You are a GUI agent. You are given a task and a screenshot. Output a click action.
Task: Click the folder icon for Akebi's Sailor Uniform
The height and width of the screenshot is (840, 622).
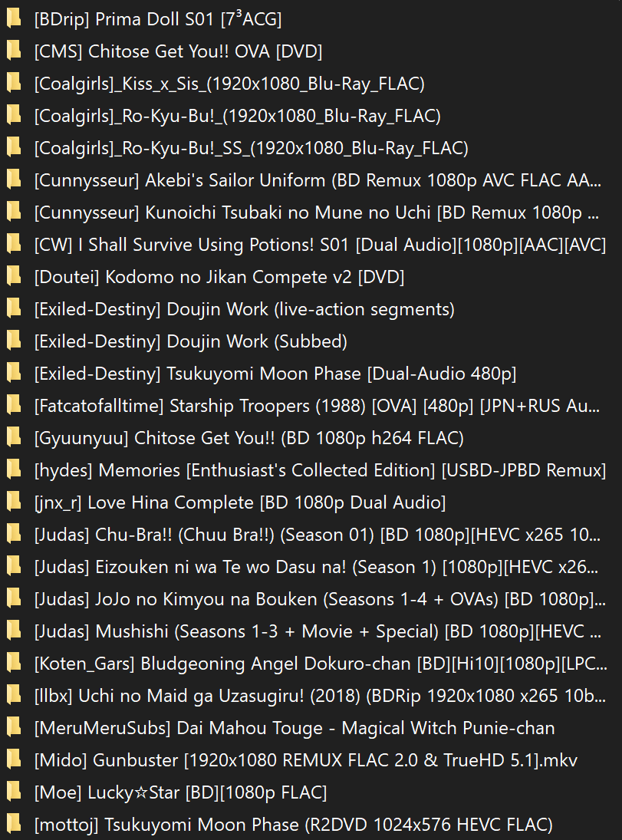coord(13,180)
